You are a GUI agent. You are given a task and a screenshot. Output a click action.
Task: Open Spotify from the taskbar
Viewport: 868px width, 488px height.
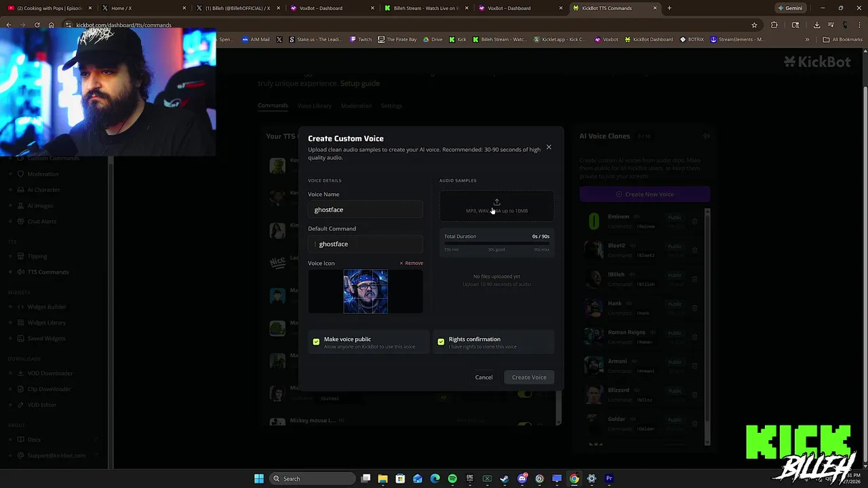tap(452, 479)
